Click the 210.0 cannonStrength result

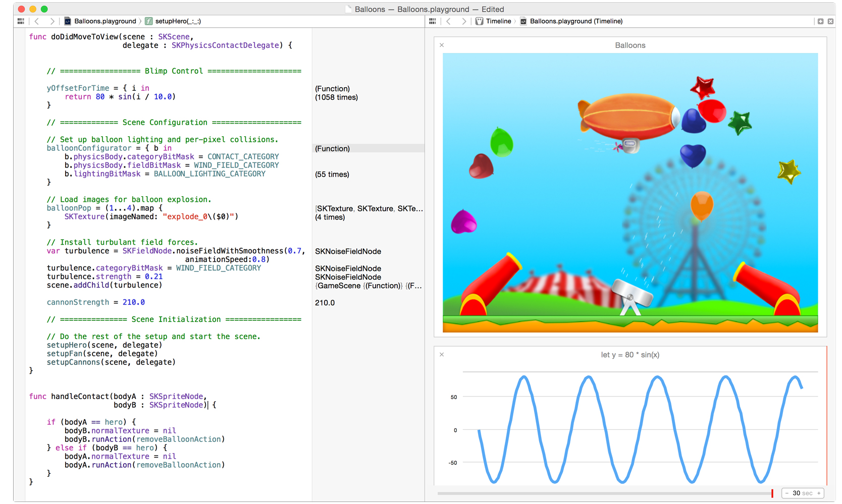(325, 303)
